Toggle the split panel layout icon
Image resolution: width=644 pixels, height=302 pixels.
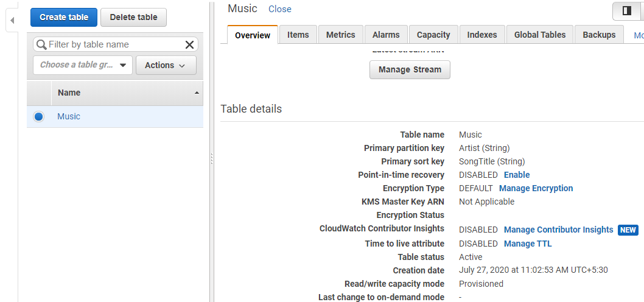[626, 11]
